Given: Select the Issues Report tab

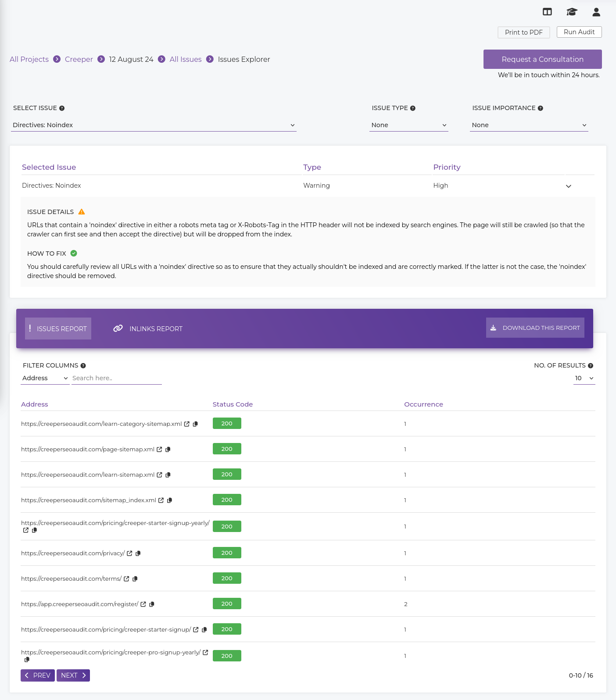Looking at the screenshot, I should 58,329.
